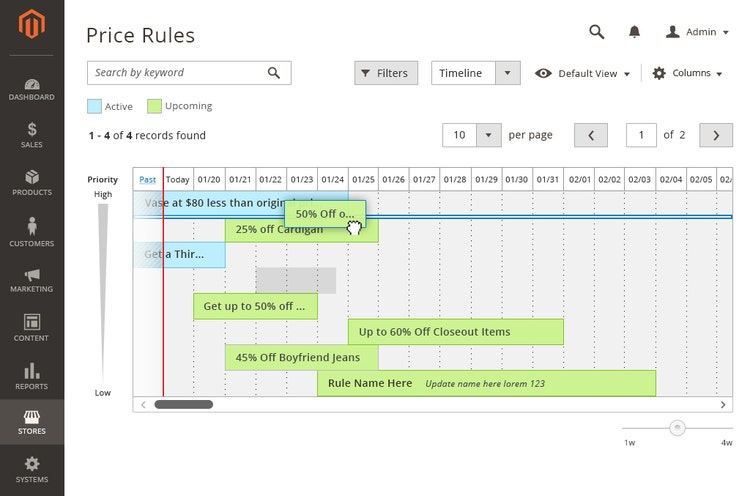
Task: Expand the per page count dropdown
Action: 488,135
